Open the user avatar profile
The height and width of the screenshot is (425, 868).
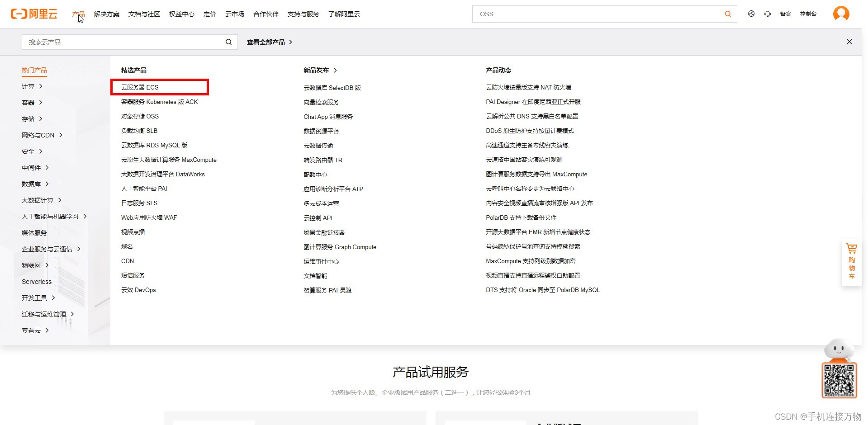tap(841, 14)
